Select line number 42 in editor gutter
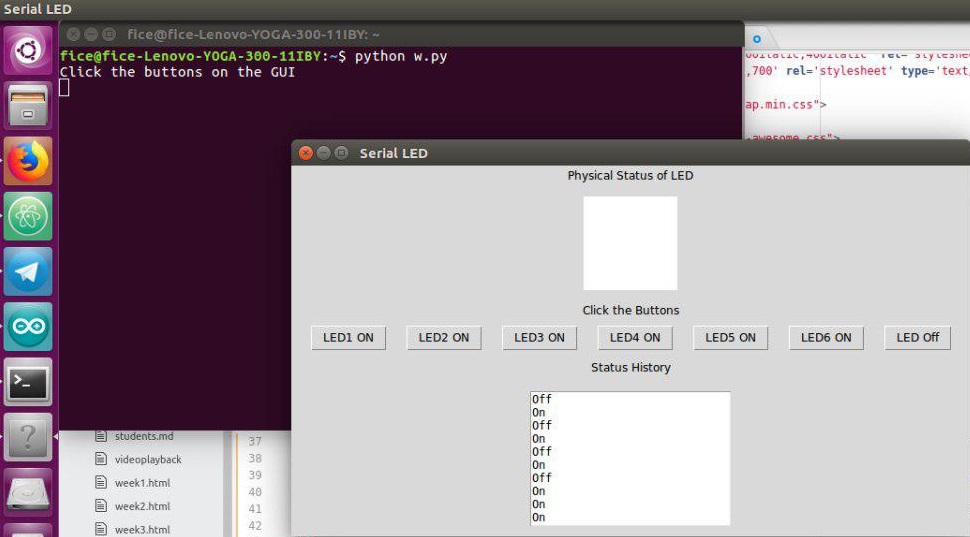Image resolution: width=970 pixels, height=537 pixels. 255,526
